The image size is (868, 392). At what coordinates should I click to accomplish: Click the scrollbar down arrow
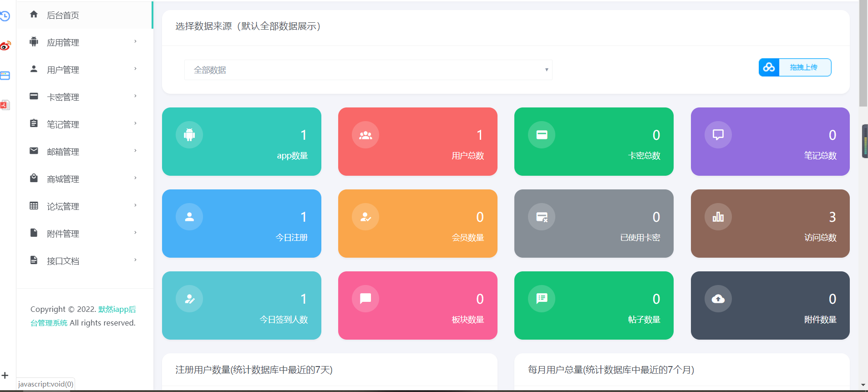pyautogui.click(x=863, y=385)
